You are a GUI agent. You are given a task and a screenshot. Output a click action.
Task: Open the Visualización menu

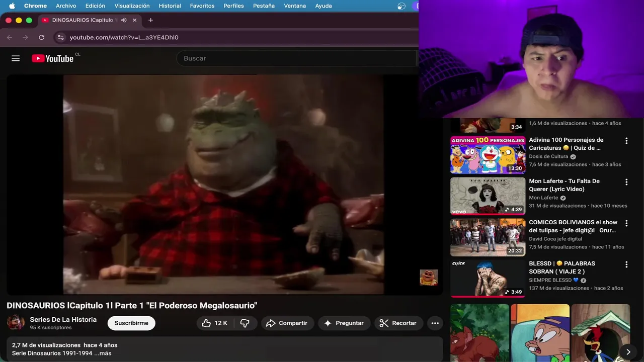pos(132,6)
